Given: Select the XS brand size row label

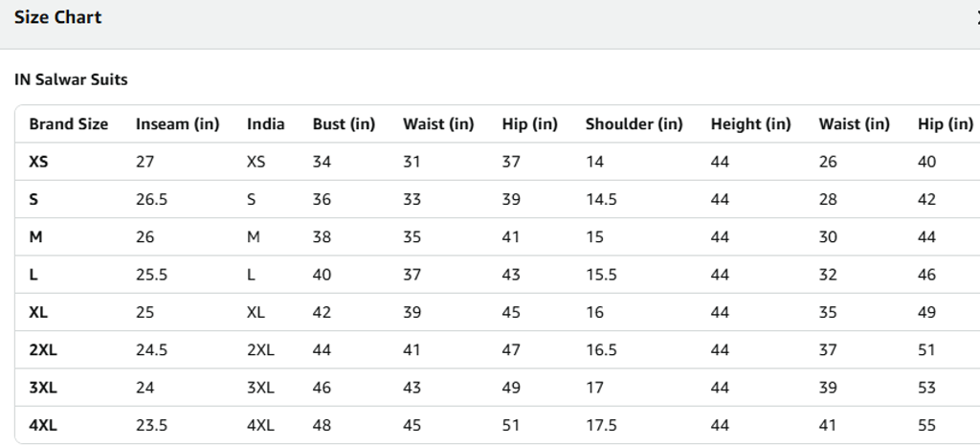Looking at the screenshot, I should coord(38,162).
